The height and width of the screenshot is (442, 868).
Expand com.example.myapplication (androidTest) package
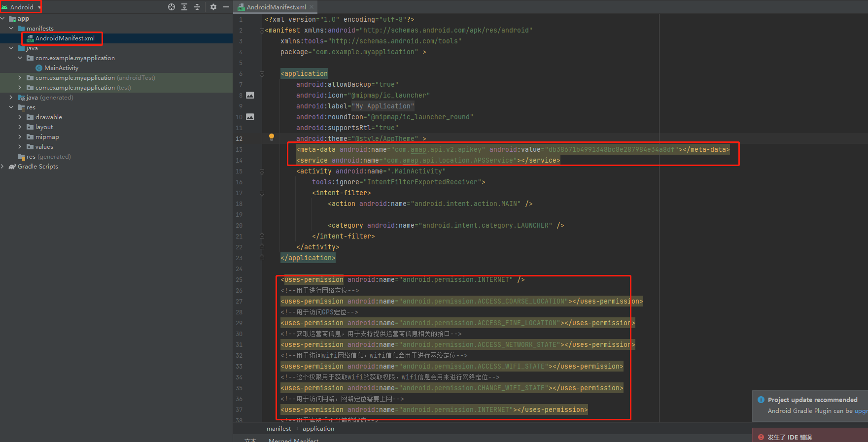(x=20, y=78)
